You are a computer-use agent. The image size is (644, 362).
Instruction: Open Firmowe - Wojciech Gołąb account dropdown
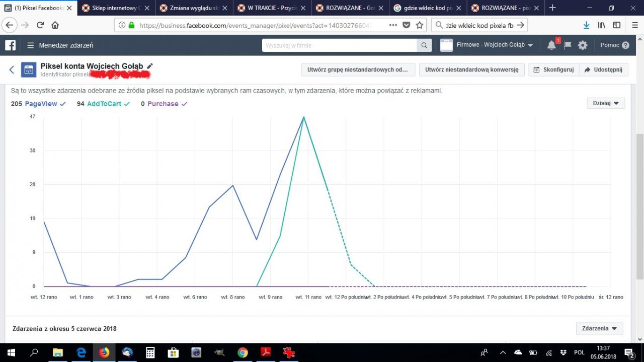coord(486,45)
